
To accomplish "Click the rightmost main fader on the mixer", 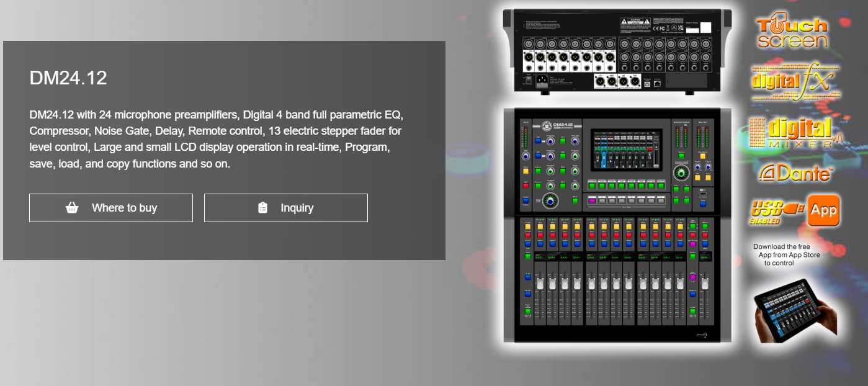I will pyautogui.click(x=704, y=283).
